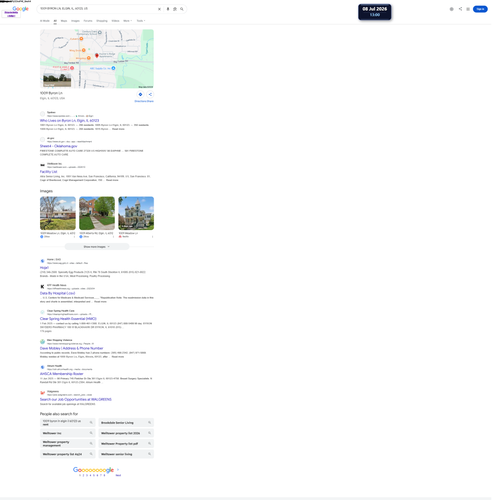
Task: Open the Google apps grid icon
Action: [x=468, y=9]
